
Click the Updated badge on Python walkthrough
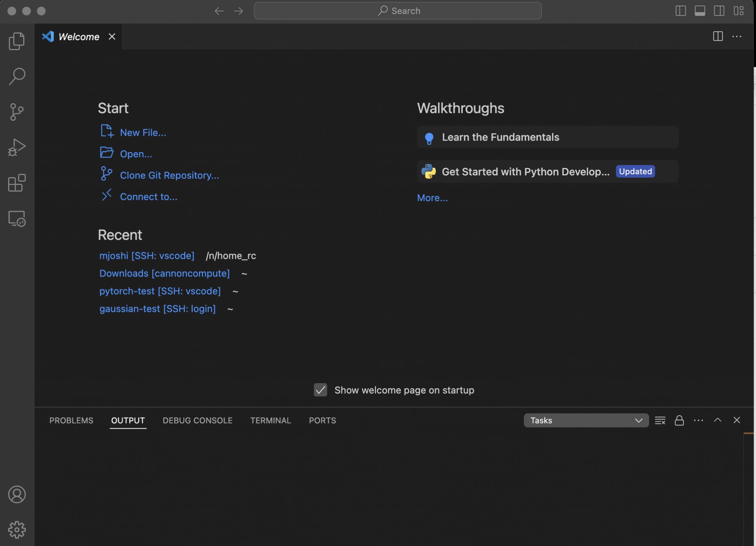(x=635, y=171)
